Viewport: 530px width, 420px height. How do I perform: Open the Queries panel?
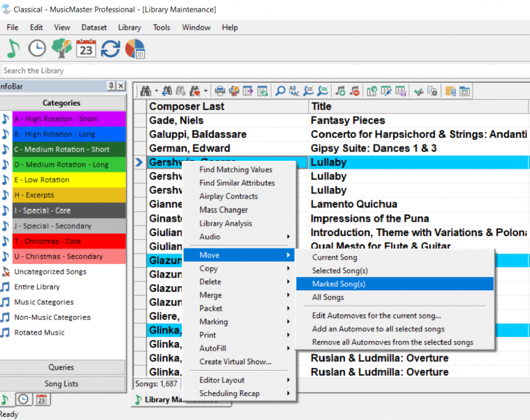tap(63, 368)
